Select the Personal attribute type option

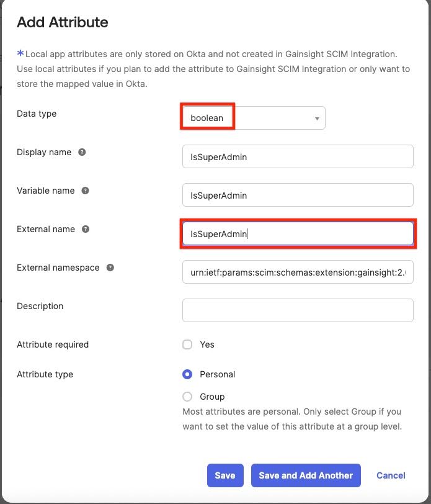186,374
